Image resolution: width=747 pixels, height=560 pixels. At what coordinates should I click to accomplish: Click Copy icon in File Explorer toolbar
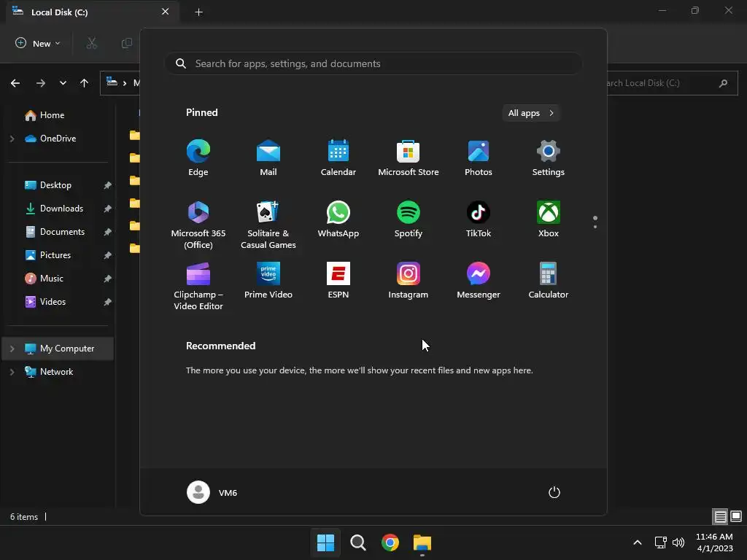point(127,43)
